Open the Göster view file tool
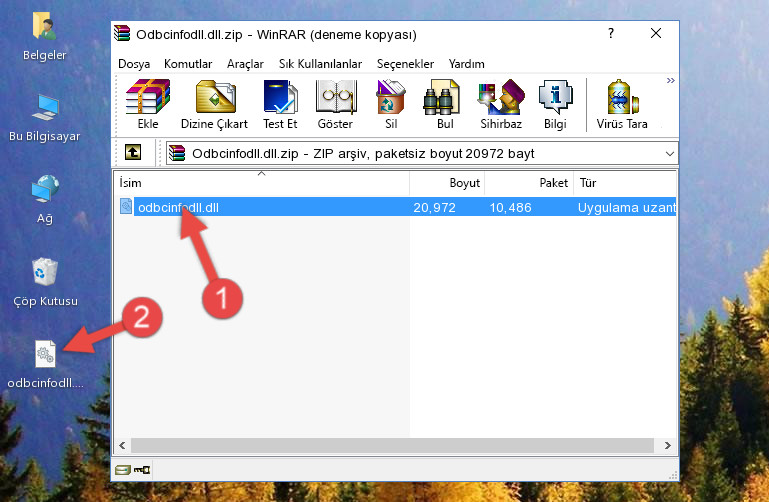The image size is (769, 502). [x=335, y=104]
